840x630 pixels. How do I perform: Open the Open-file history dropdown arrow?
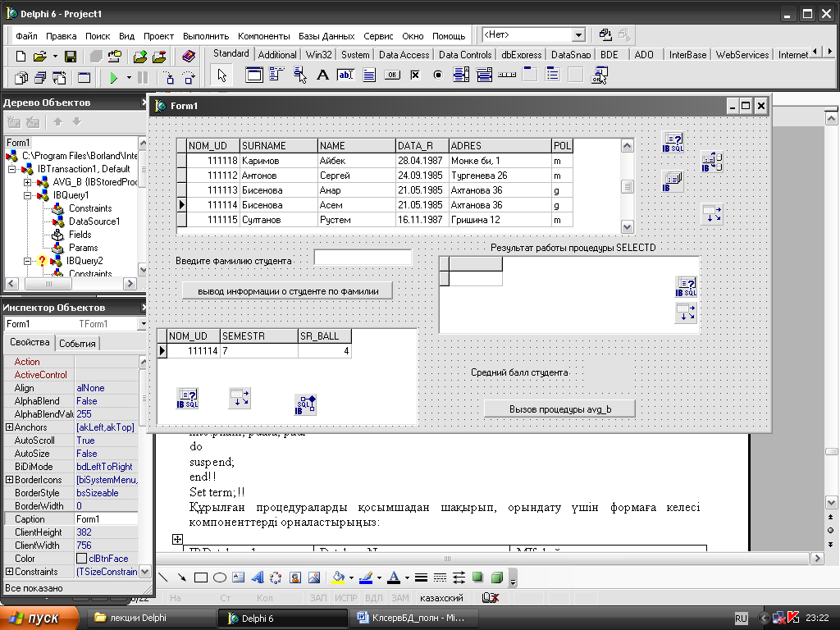(x=55, y=57)
